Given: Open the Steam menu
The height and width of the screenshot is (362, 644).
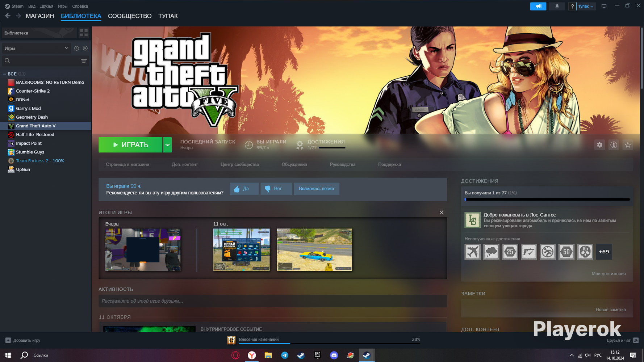Looking at the screenshot, I should click(x=14, y=6).
